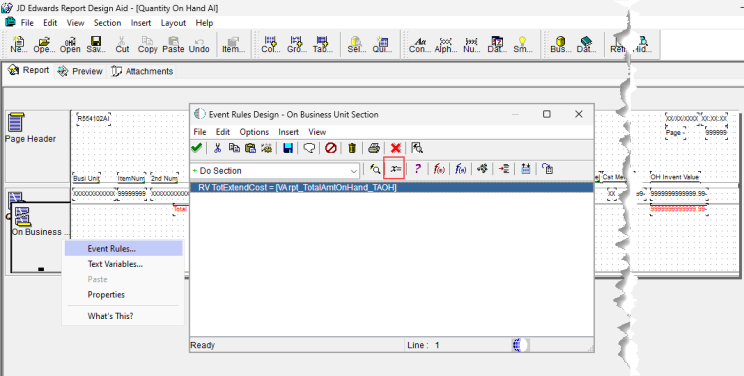Click the red X Cancel icon
The height and width of the screenshot is (376, 744).
395,148
